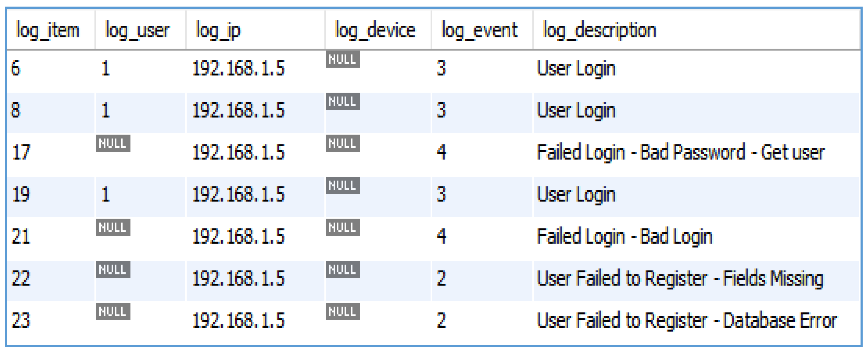Click the 'User Failed to Register - Fields Missing' cell
Viewport: 868px width, 351px height.
coord(680,279)
